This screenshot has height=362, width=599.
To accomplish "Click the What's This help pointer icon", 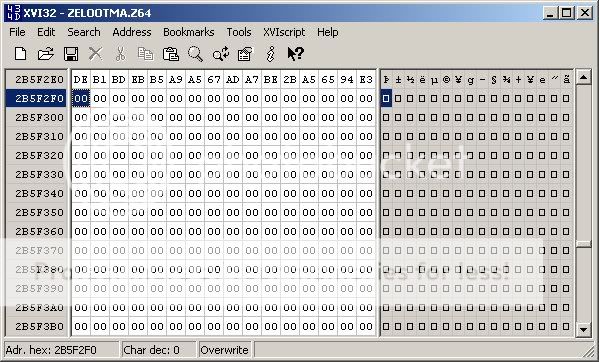I will (x=296, y=54).
